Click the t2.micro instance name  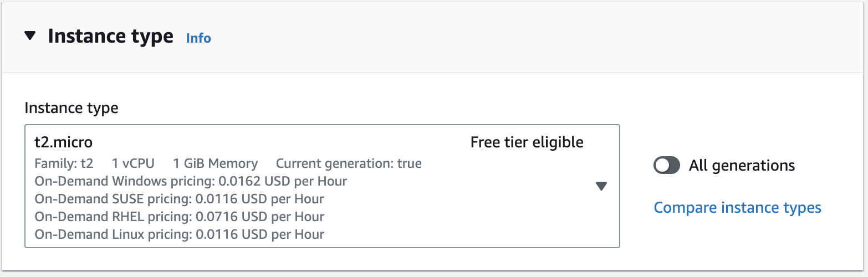pyautogui.click(x=63, y=142)
